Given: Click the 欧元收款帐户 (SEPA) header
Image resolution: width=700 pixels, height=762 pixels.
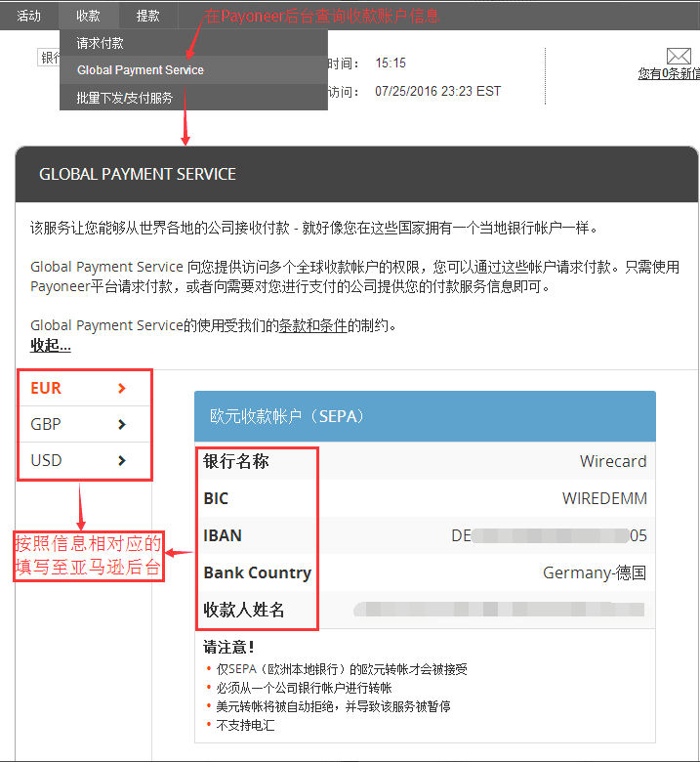Looking at the screenshot, I should (x=425, y=416).
